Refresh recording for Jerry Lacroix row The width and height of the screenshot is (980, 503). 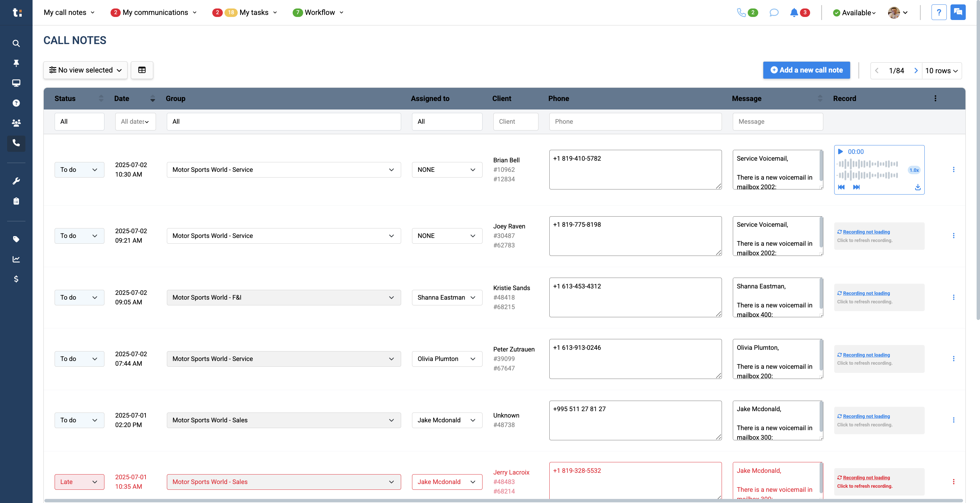click(866, 478)
